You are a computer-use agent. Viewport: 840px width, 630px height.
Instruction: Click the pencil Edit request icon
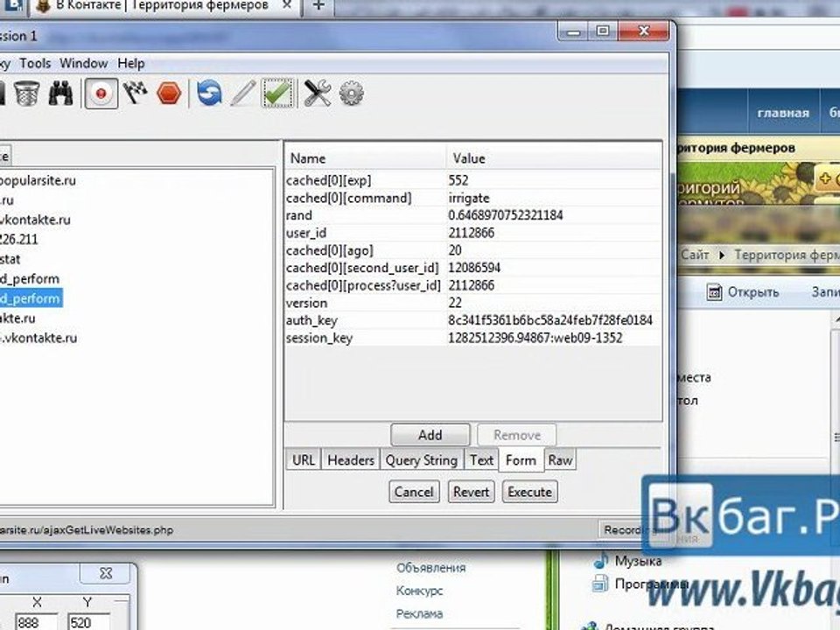point(243,94)
